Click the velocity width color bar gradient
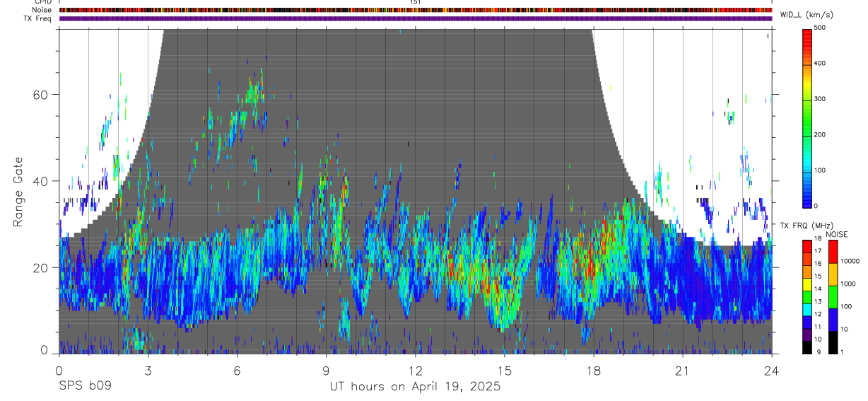Screen dimensions: 868x401 point(808,117)
